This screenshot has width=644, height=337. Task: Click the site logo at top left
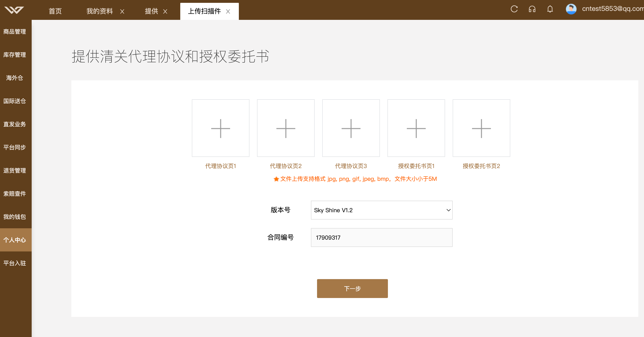14,10
